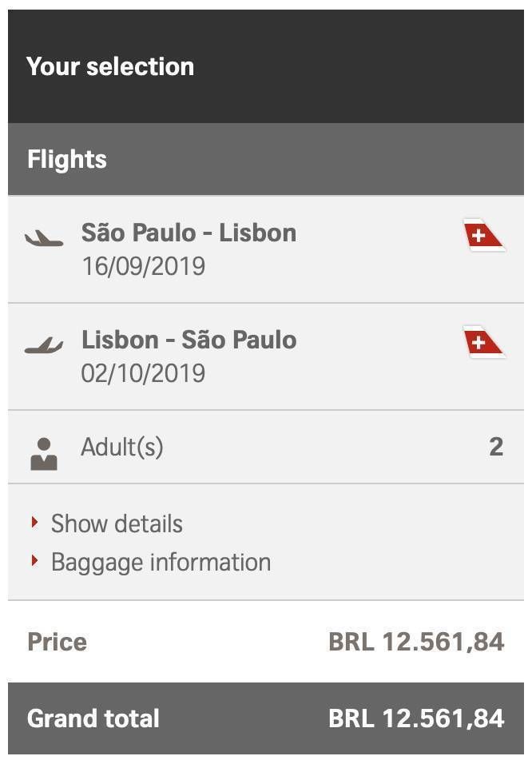Click the Grand total label

point(93,718)
